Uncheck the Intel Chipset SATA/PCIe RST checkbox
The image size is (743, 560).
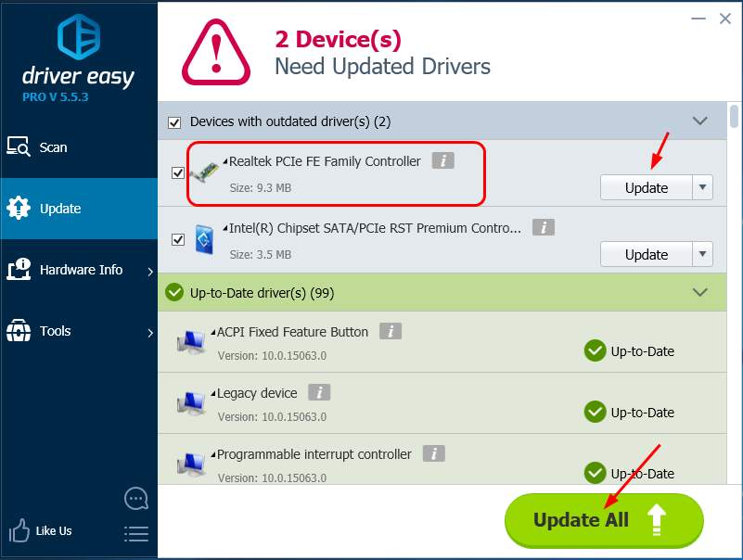pos(178,239)
